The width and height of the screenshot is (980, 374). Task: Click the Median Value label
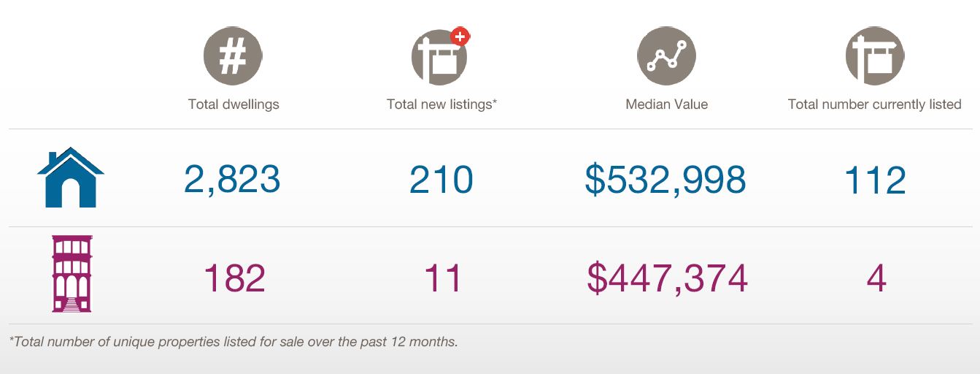(x=667, y=104)
